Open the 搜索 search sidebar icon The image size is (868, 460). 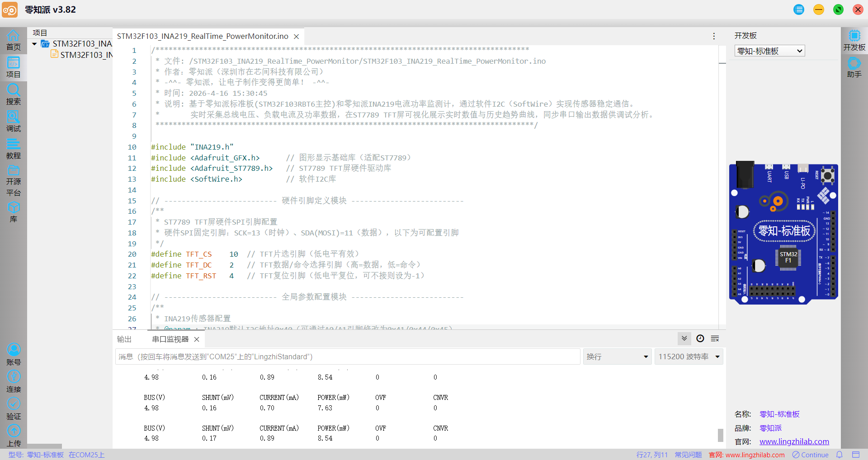point(14,95)
